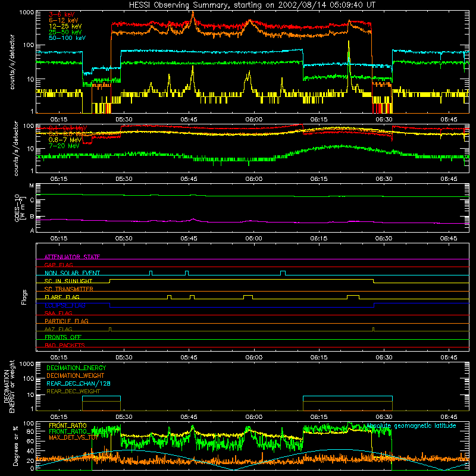
Task: Select the orange 6-12 keV legend entry
Action: (64, 20)
